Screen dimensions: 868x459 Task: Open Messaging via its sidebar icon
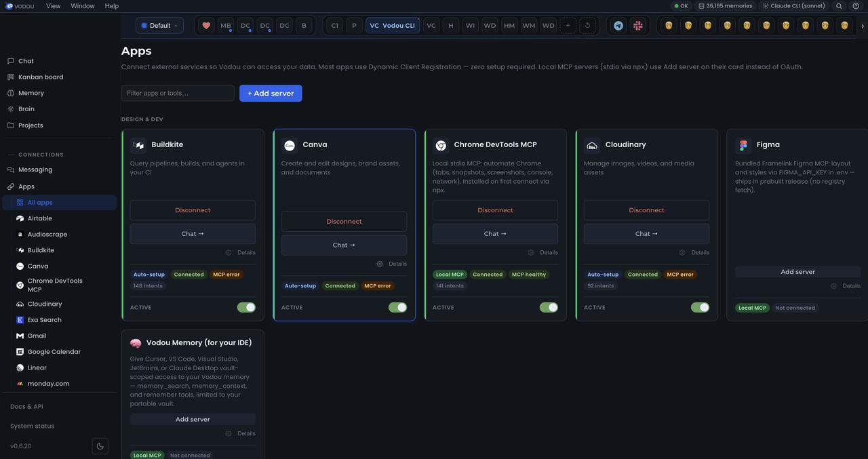point(10,169)
